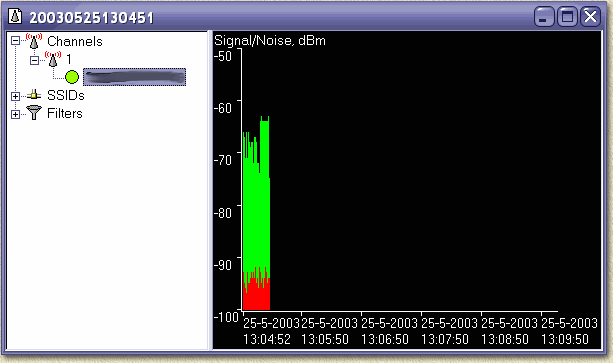Collapse the Channels tree node
The width and height of the screenshot is (613, 363).
[15, 41]
